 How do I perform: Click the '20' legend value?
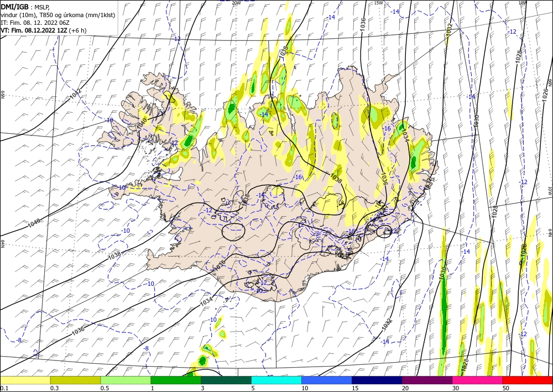(x=405, y=388)
